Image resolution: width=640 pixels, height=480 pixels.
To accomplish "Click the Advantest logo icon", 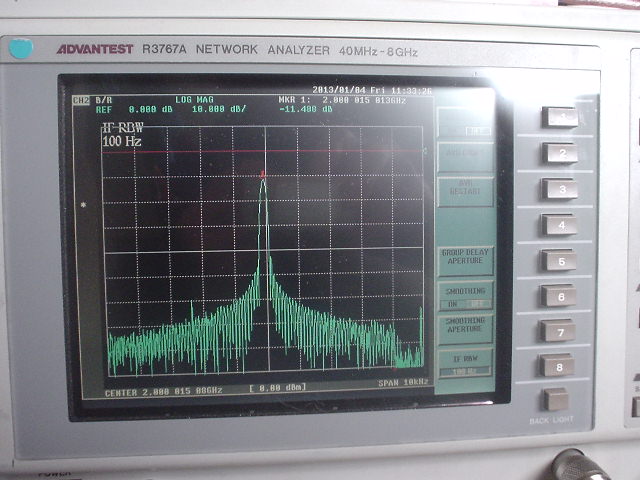I will click(21, 48).
